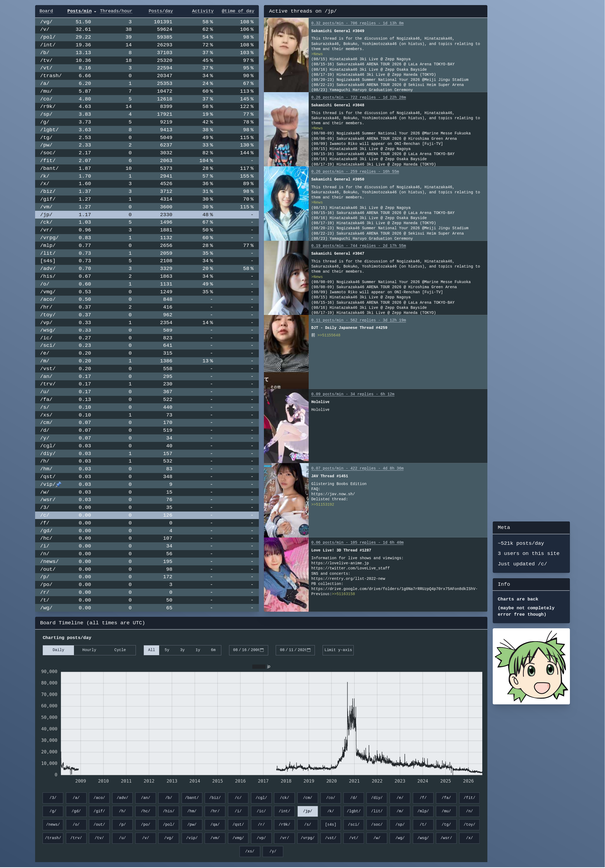The image size is (605, 868).
Task: Open the '0.26 posts/min - 722 replies' thread link
Action: pyautogui.click(x=358, y=97)
